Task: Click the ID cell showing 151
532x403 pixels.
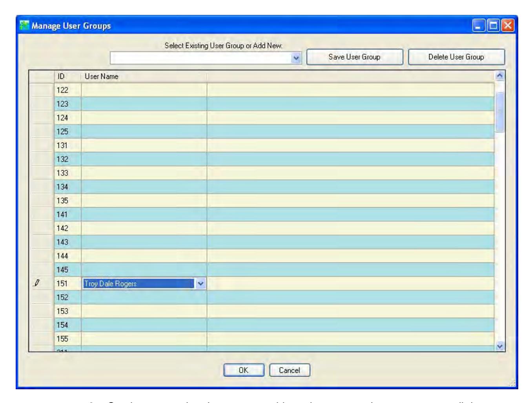Action: [x=67, y=283]
